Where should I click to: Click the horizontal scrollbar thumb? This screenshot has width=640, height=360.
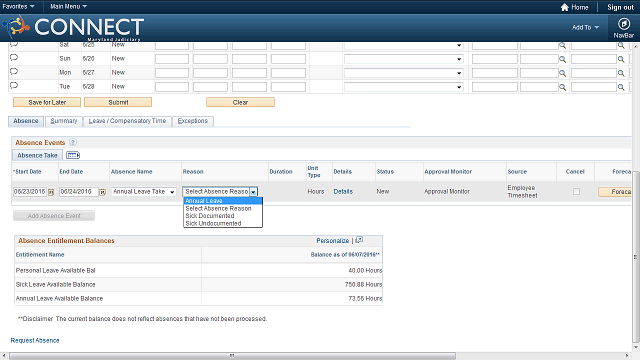coord(232,356)
